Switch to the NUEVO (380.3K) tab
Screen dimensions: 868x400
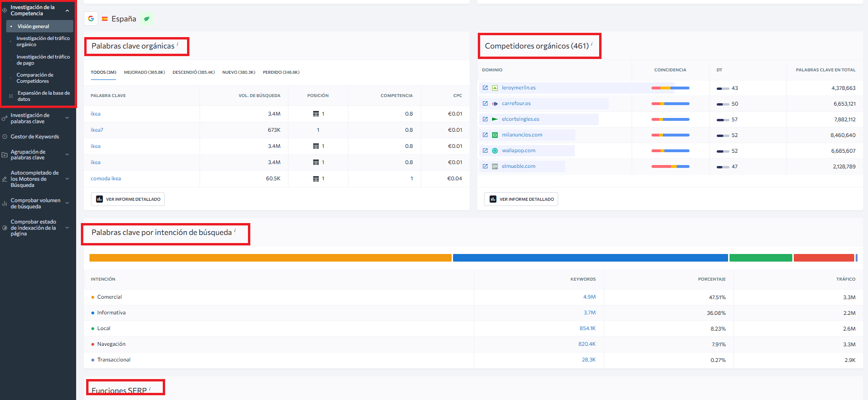coord(239,72)
